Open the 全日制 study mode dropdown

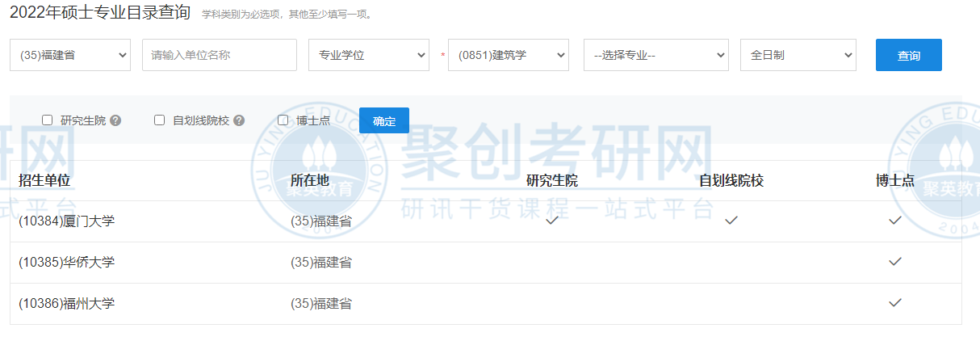(x=798, y=55)
